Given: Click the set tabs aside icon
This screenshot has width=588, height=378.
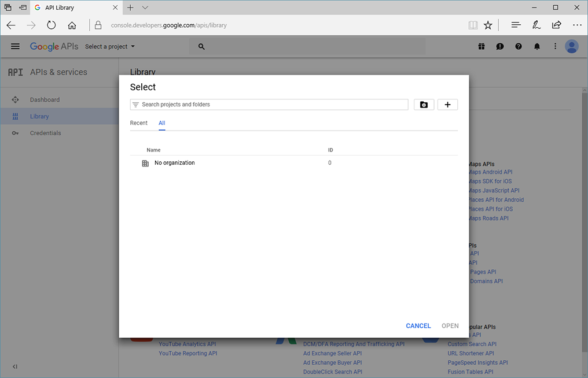Looking at the screenshot, I should pyautogui.click(x=23, y=8).
